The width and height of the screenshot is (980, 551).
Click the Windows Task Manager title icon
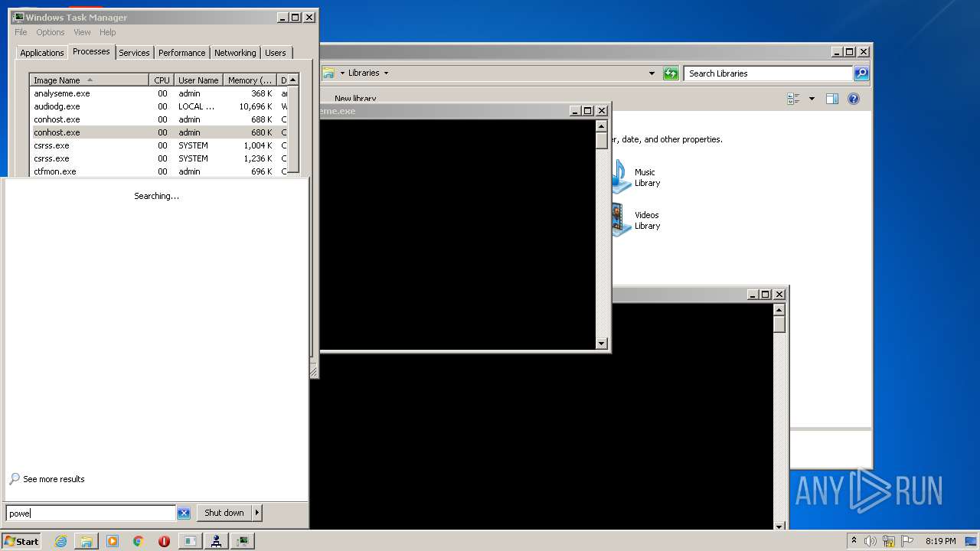[x=18, y=17]
